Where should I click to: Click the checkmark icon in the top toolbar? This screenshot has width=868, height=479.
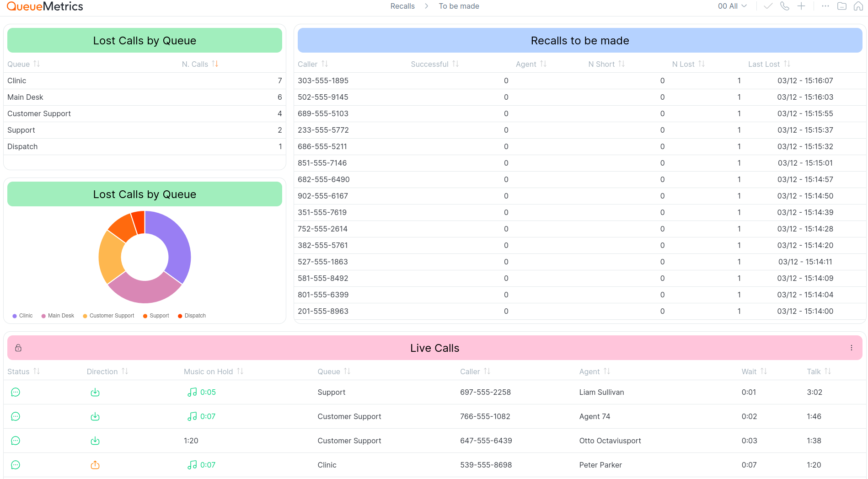coord(767,6)
